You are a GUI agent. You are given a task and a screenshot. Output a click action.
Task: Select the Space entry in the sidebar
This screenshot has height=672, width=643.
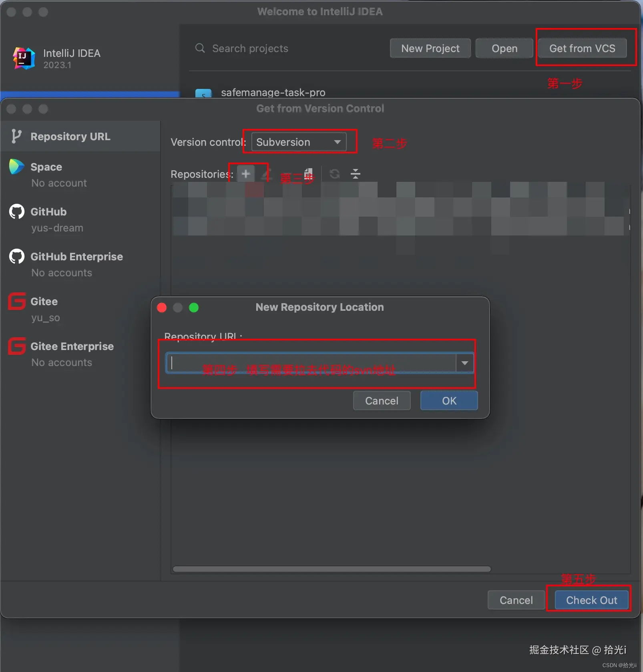tap(80, 175)
